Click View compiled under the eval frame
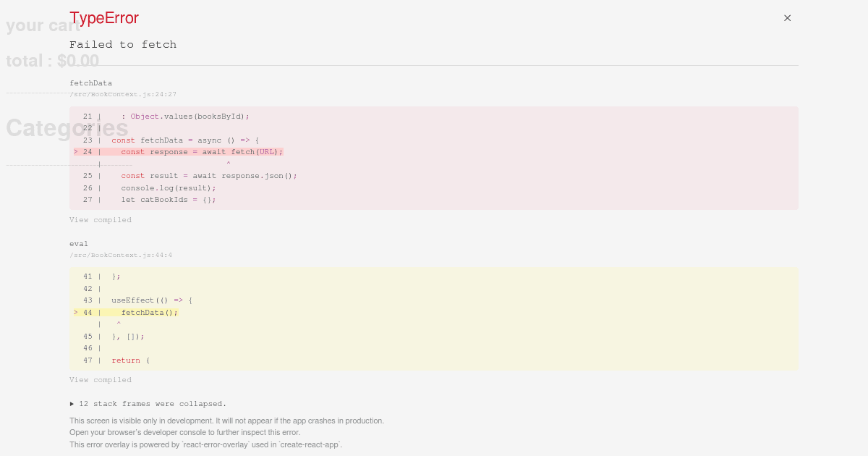The width and height of the screenshot is (868, 456). (x=101, y=380)
